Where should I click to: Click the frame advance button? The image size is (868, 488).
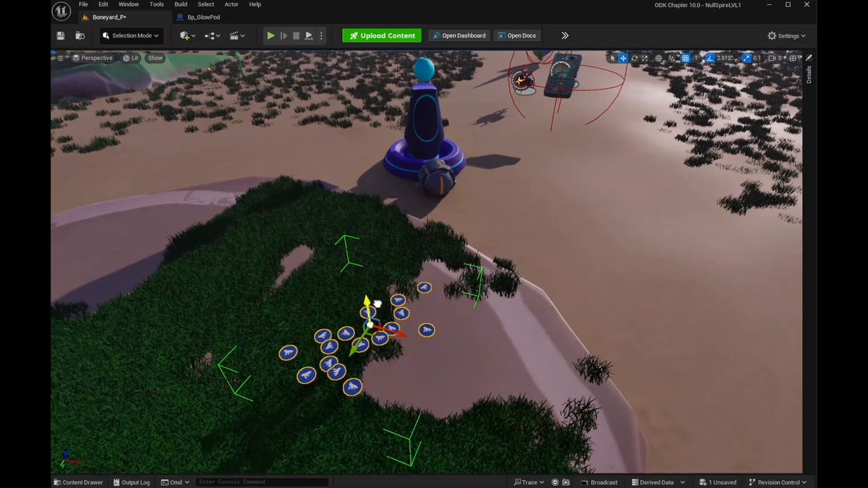tap(284, 35)
